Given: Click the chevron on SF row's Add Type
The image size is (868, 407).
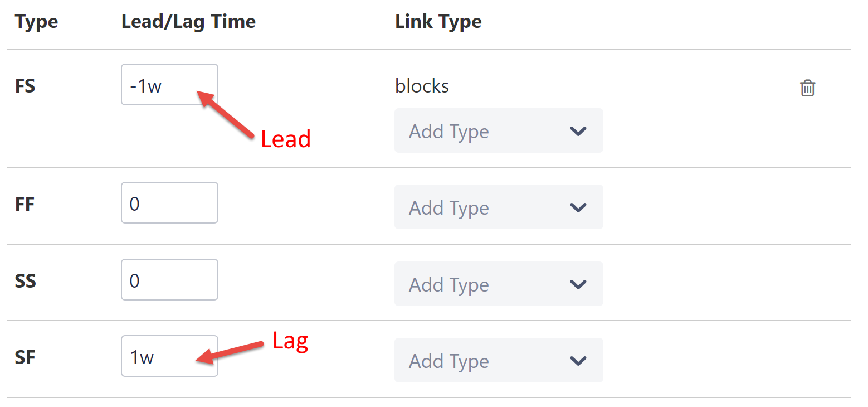Looking at the screenshot, I should [578, 360].
